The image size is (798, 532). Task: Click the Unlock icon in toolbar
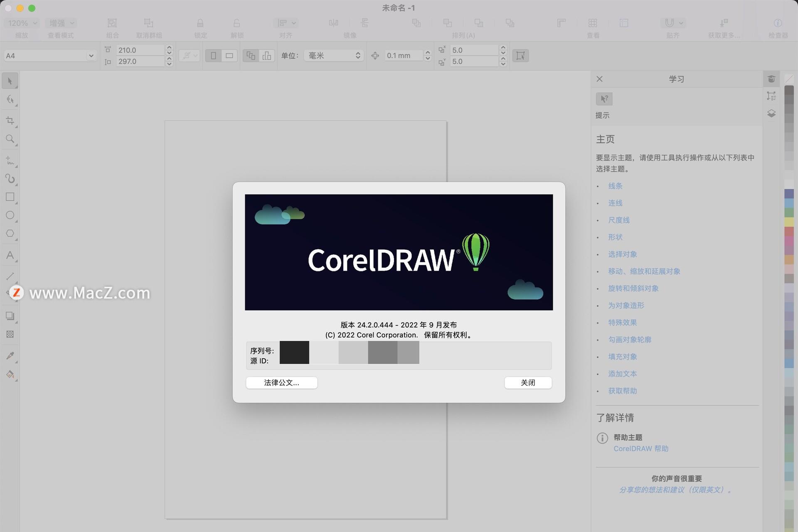[x=237, y=23]
